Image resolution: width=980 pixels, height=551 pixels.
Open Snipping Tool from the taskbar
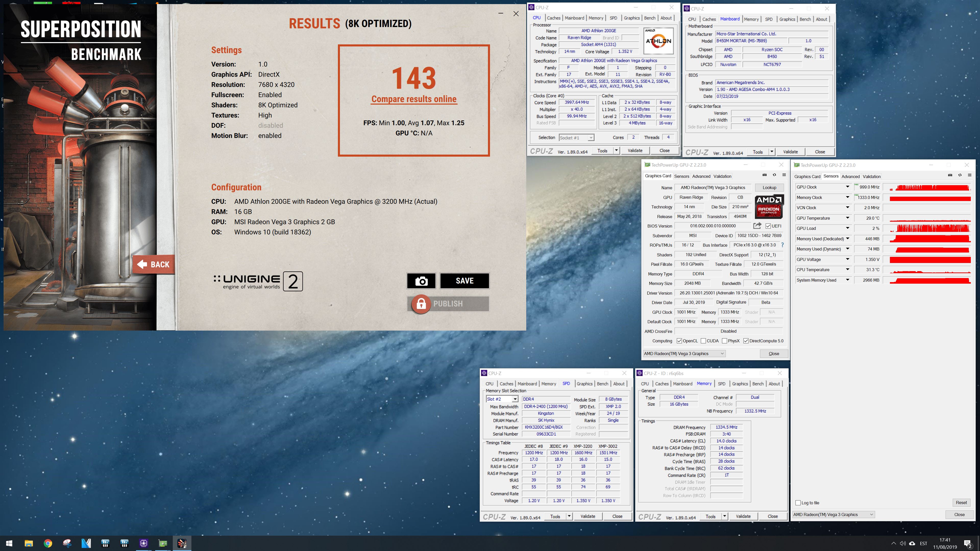[67, 543]
